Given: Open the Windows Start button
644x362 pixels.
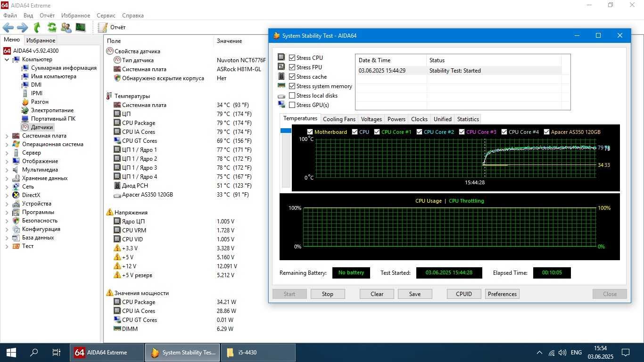Looking at the screenshot, I should tap(11, 352).
